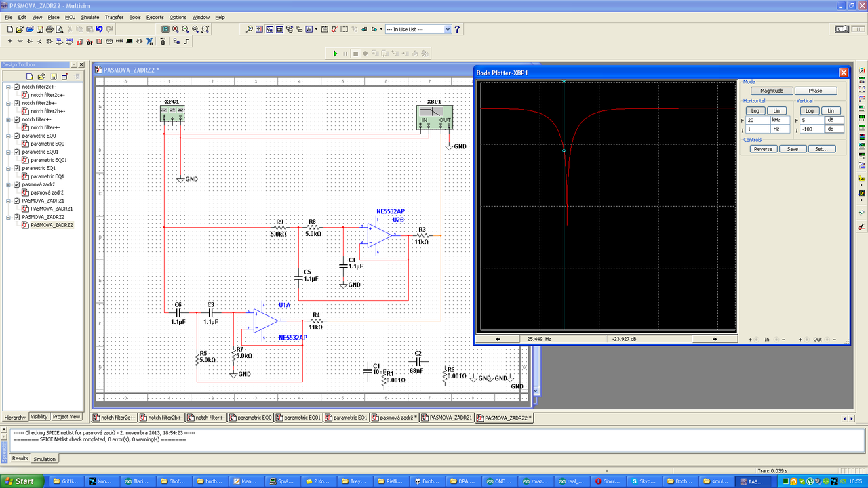
Task: Click the Open File folder icon
Action: 20,29
